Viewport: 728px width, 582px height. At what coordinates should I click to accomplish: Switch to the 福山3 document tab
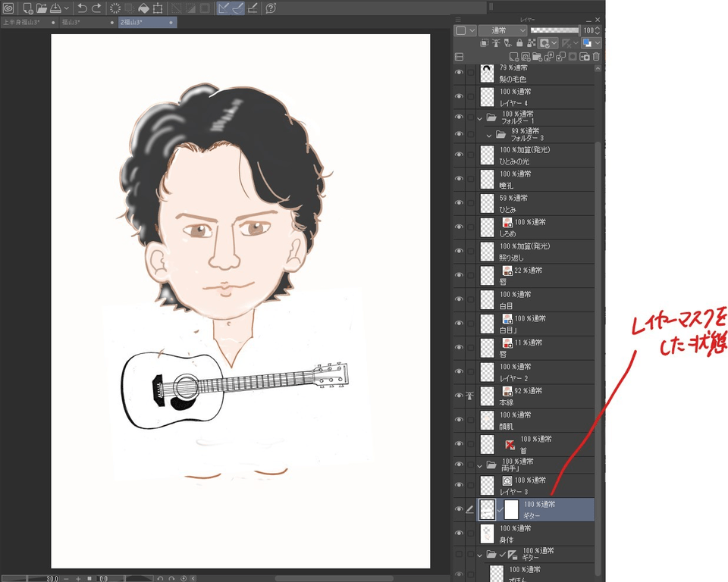88,22
